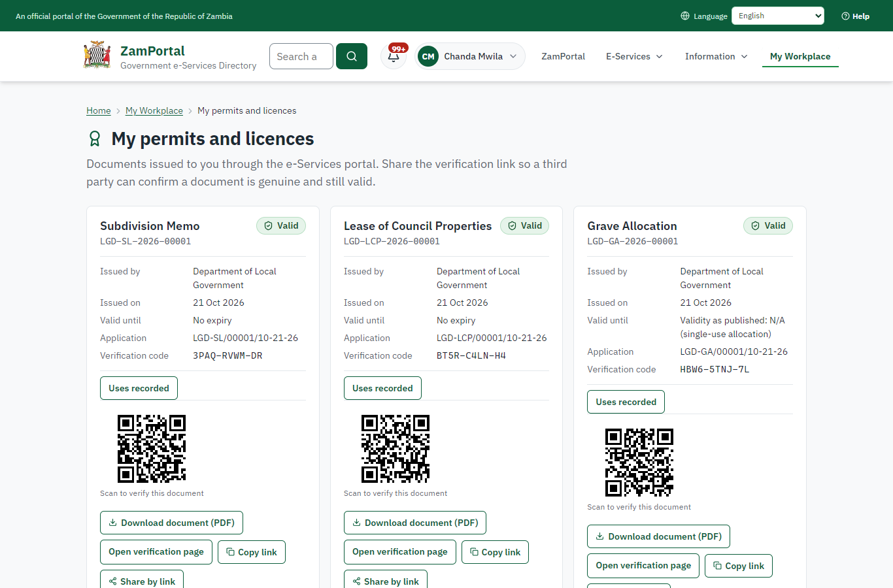Screen dimensions: 893x588
Task: Expand the Chanda Mwila account menu
Action: 470,56
